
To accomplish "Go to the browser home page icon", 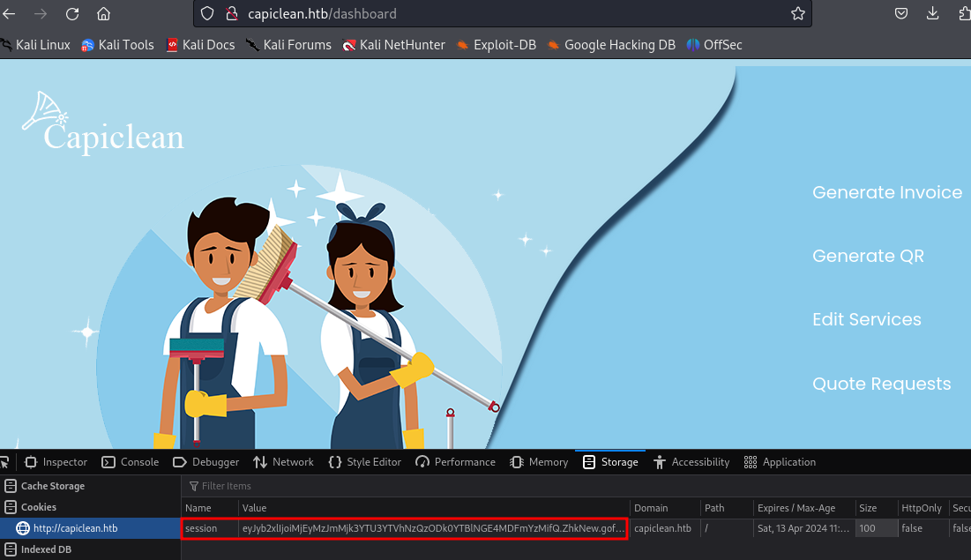I will tap(104, 14).
